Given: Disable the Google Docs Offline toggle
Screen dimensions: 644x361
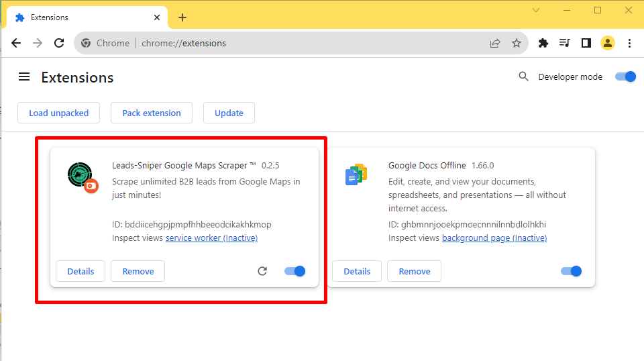Looking at the screenshot, I should pyautogui.click(x=572, y=271).
